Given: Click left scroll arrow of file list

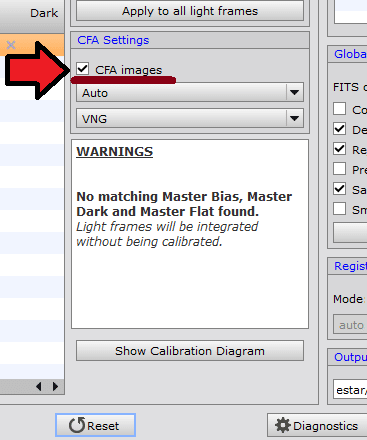Looking at the screenshot, I should pyautogui.click(x=39, y=387).
